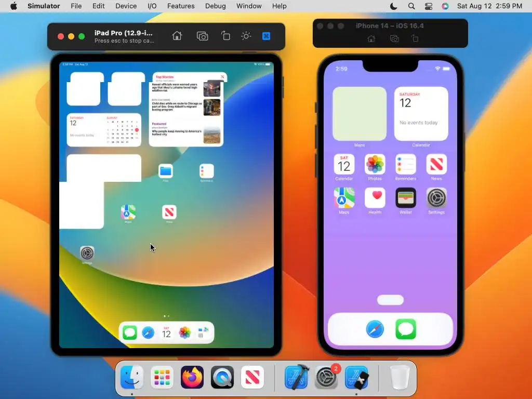Screen dimensions: 532x399
Task: Open Spotlight search in the menu bar
Action: 411,6
